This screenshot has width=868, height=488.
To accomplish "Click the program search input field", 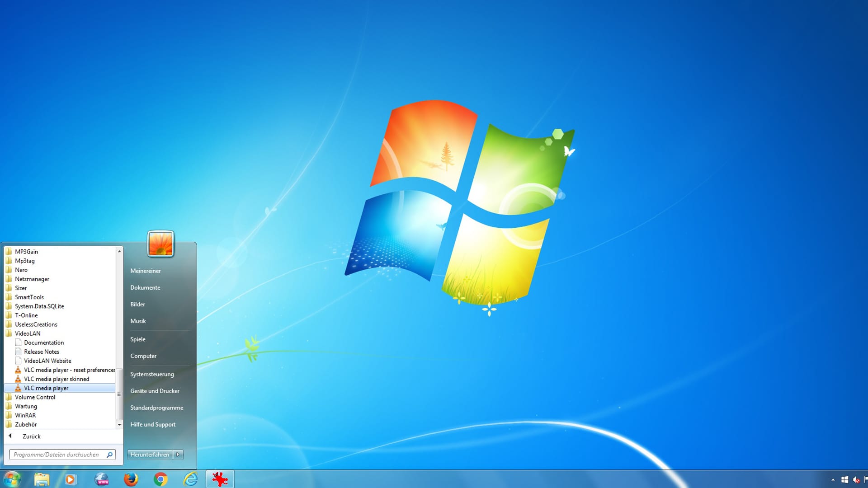I will coord(62,455).
